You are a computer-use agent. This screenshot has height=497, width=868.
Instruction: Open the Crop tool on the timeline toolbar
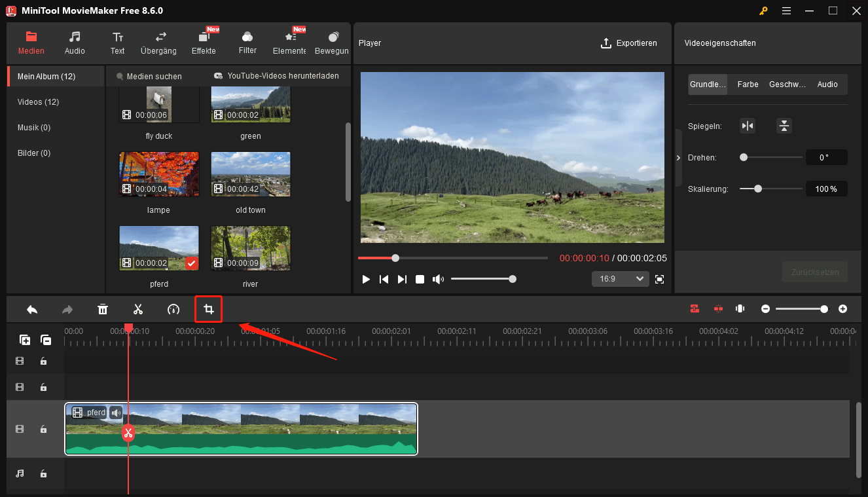[x=208, y=308]
